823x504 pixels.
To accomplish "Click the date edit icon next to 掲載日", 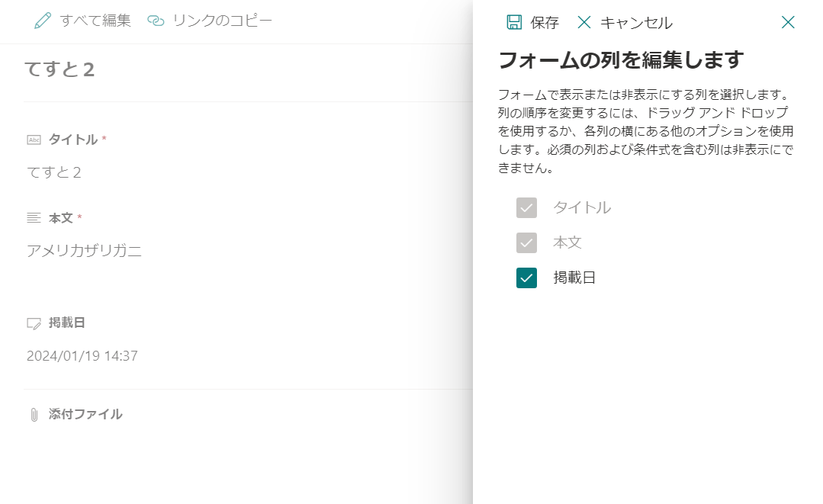I will tap(34, 323).
